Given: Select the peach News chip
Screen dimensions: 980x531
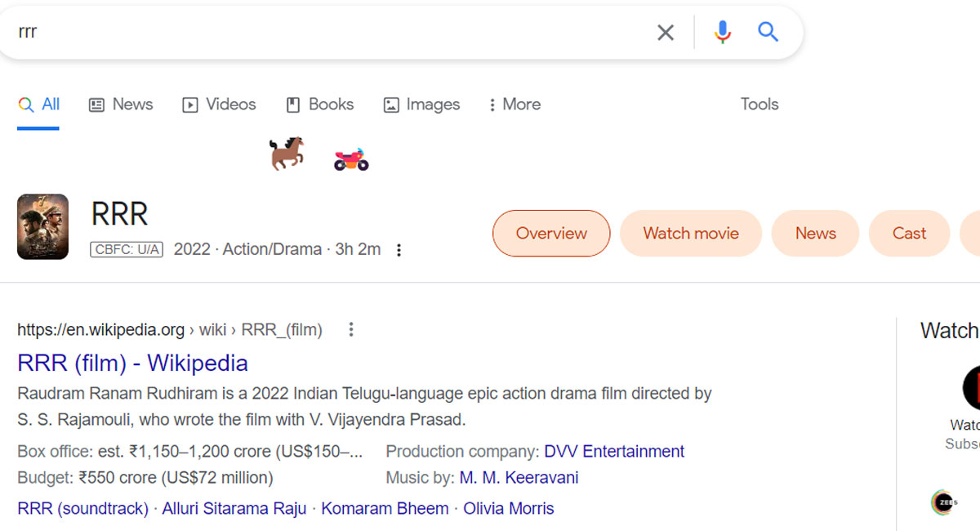Looking at the screenshot, I should pyautogui.click(x=815, y=233).
